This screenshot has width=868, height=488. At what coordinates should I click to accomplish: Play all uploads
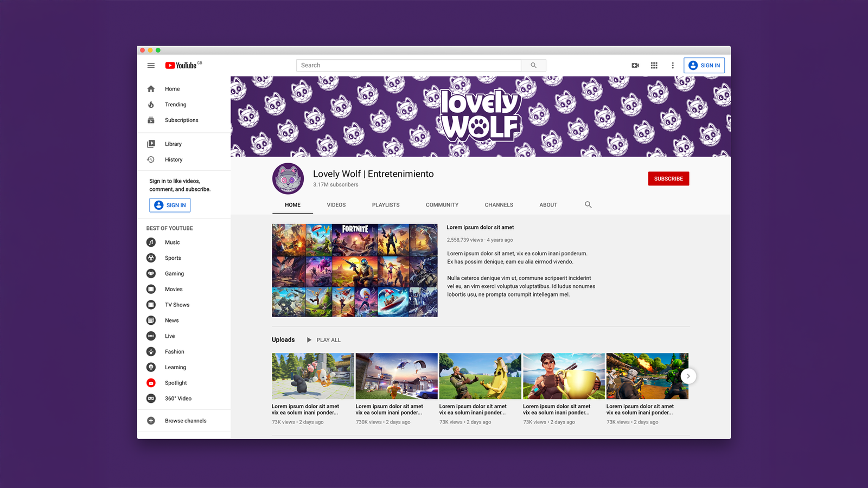coord(324,340)
